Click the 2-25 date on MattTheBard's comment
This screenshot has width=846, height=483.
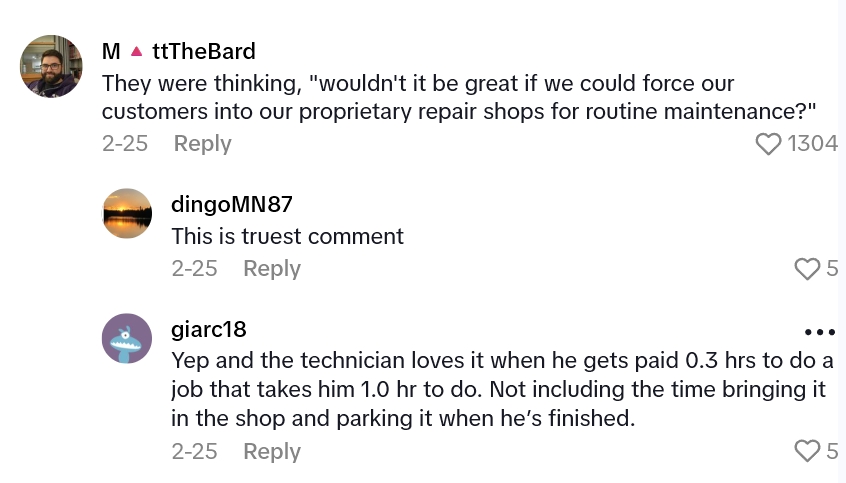pyautogui.click(x=125, y=144)
